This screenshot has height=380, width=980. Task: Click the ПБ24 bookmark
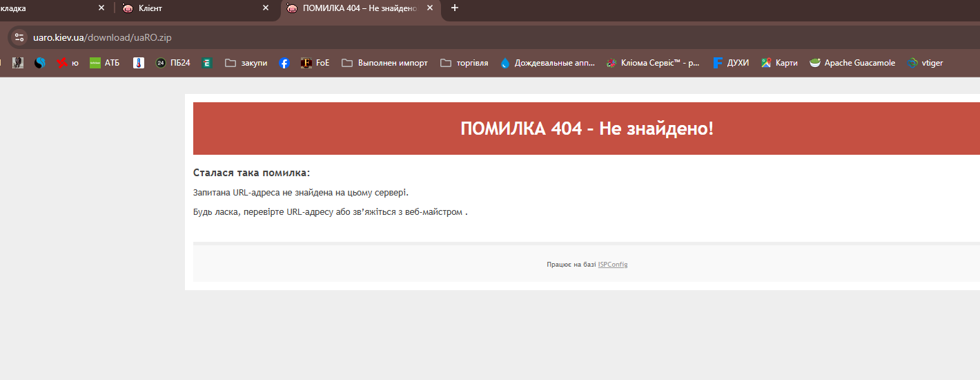coord(173,63)
